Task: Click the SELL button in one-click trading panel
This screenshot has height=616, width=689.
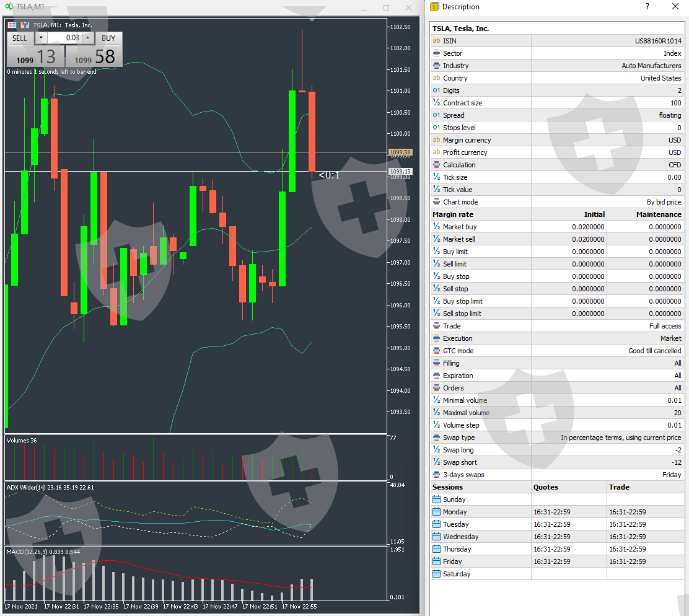Action: coord(20,38)
